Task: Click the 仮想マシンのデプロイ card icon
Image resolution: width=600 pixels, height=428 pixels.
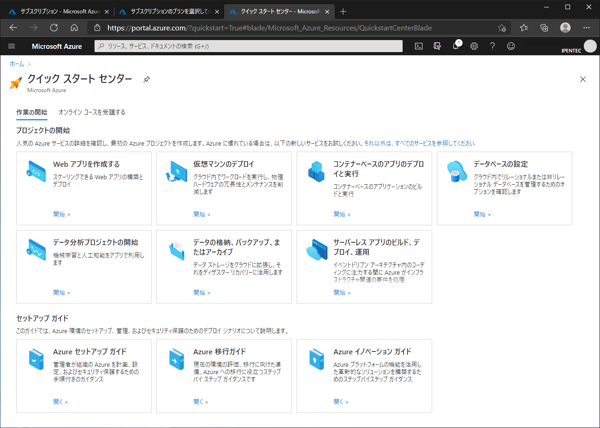Action: 176,171
